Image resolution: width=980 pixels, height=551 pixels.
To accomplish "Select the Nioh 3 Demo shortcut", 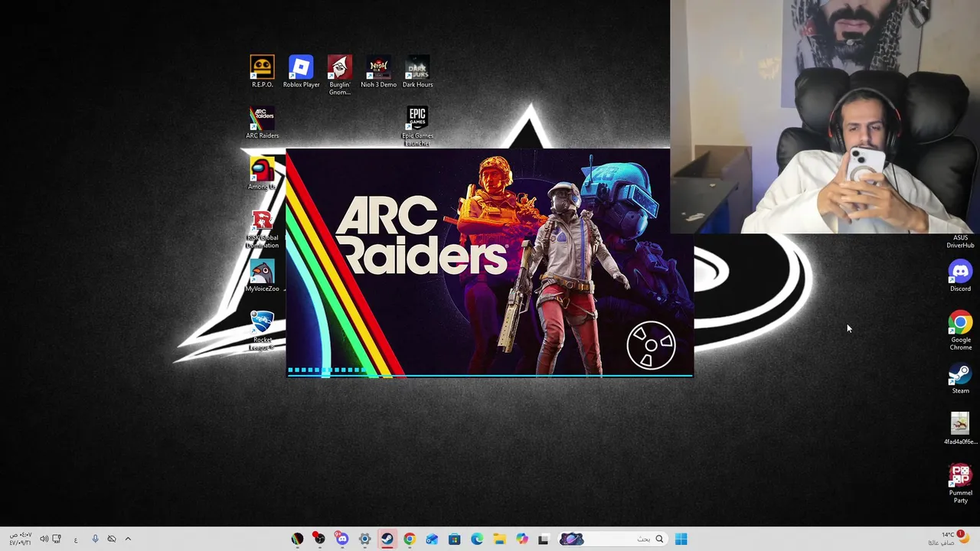I will point(378,71).
